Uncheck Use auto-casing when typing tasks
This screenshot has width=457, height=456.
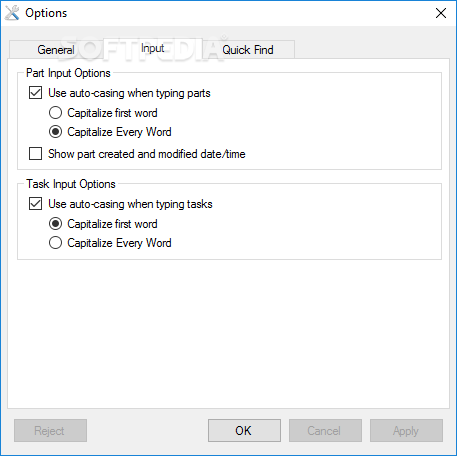(35, 204)
